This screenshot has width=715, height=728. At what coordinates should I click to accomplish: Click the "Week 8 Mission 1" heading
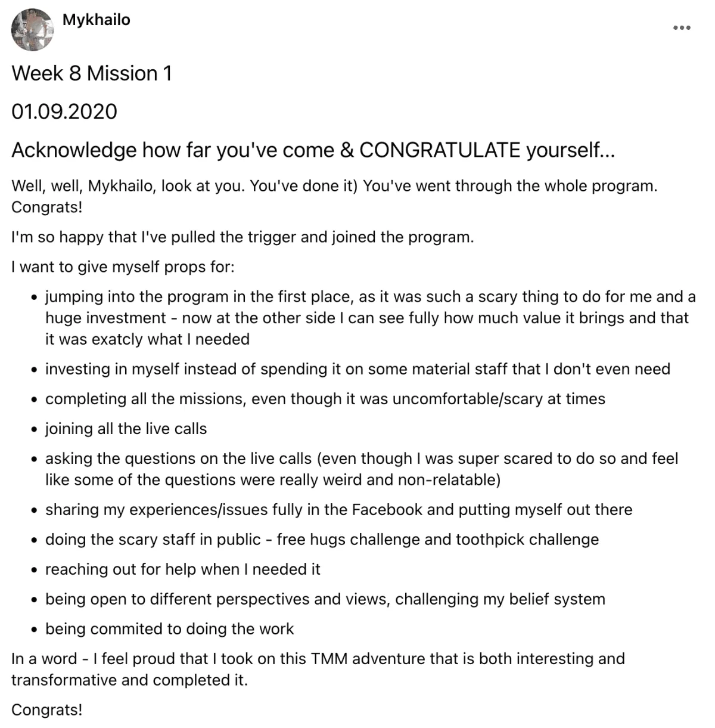pyautogui.click(x=92, y=73)
